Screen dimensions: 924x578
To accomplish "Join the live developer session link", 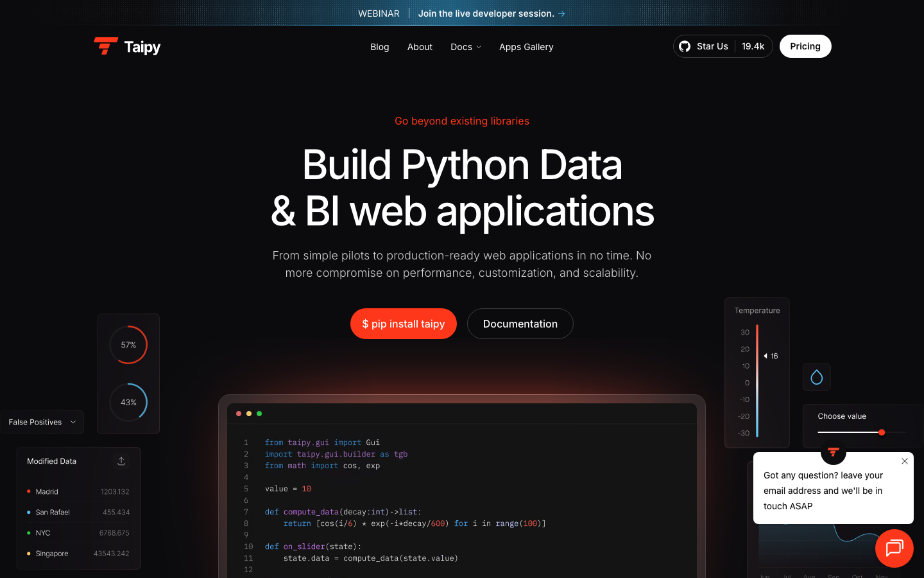I will [x=492, y=13].
